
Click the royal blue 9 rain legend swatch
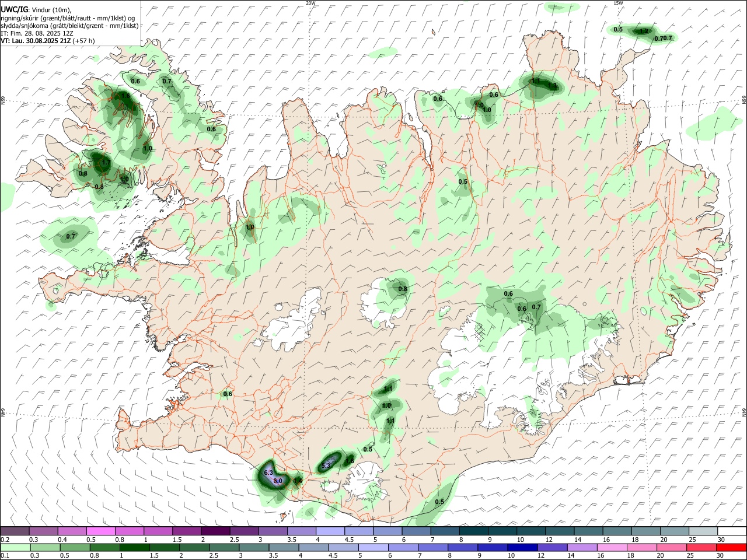(x=493, y=547)
